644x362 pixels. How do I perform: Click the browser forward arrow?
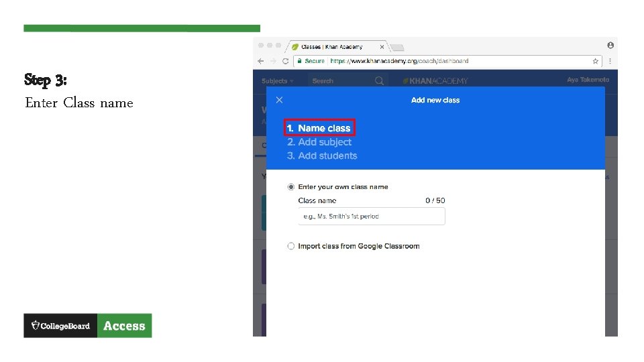(273, 61)
